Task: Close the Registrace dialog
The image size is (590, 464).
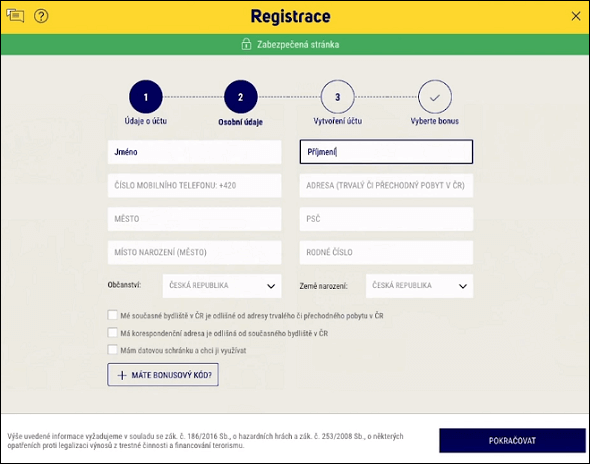Action: click(576, 16)
